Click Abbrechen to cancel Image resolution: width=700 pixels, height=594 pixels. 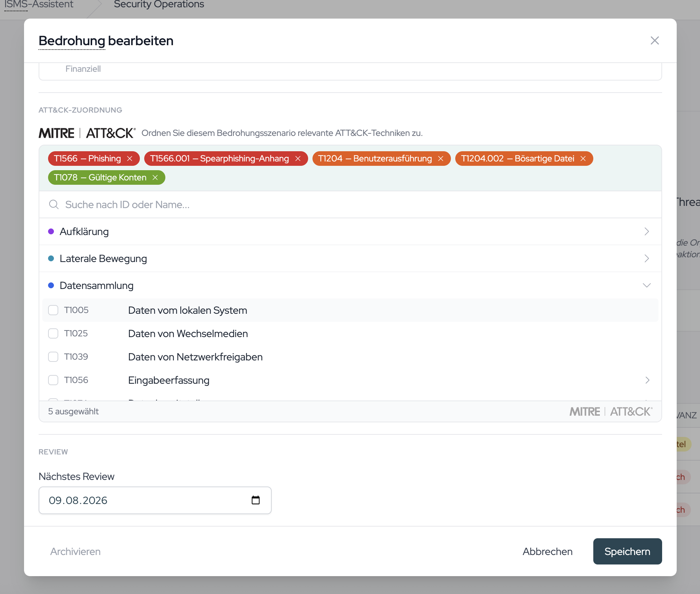point(547,551)
